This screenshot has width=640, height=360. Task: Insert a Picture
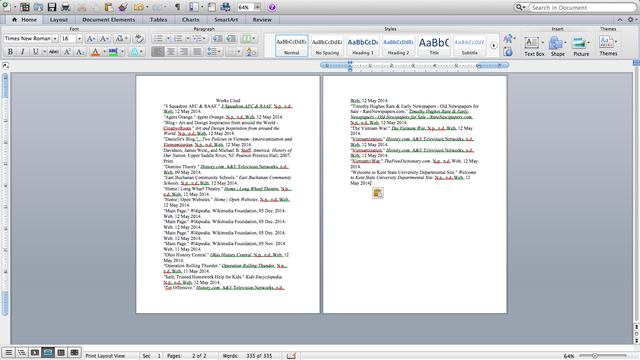coord(581,46)
